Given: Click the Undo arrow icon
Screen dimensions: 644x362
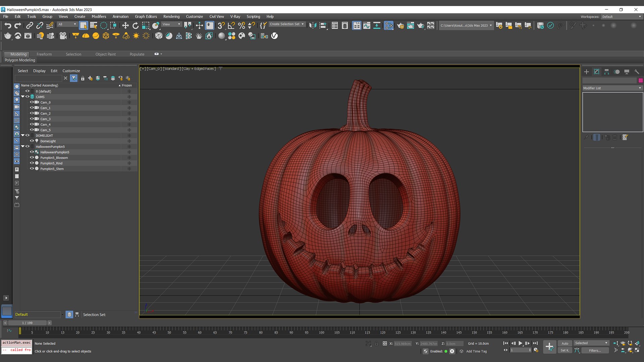Looking at the screenshot, I should click(x=8, y=25).
